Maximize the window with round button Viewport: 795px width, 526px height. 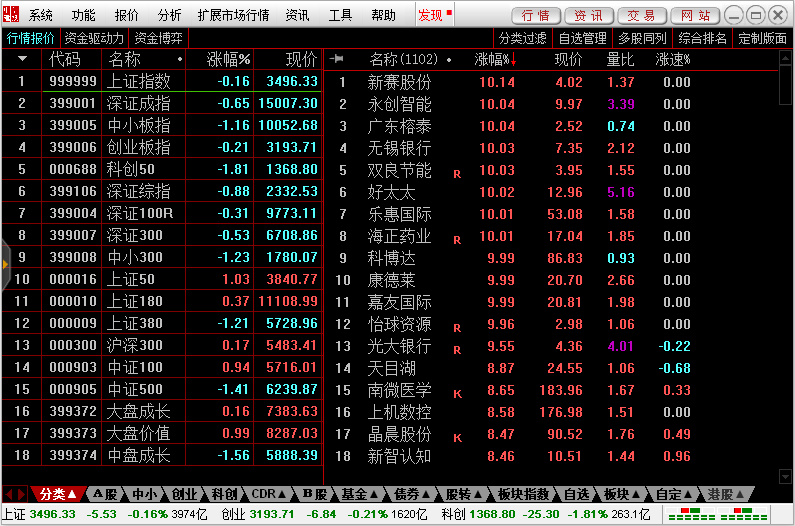point(755,15)
